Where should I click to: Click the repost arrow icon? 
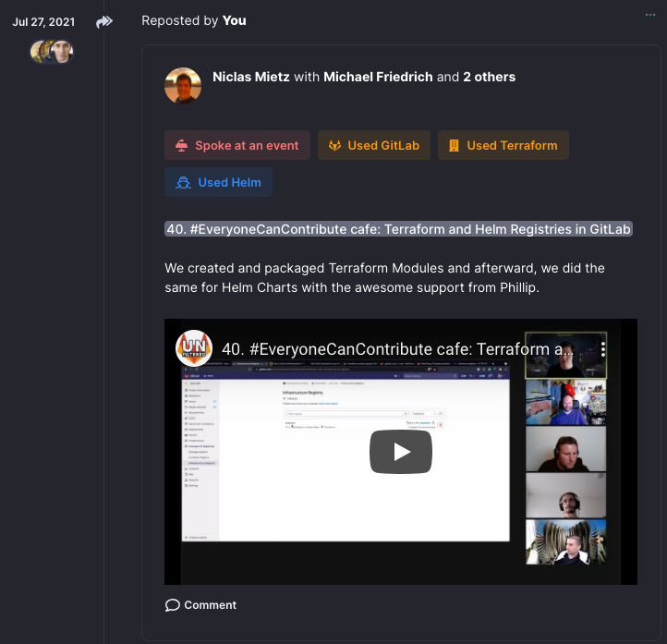click(x=104, y=21)
